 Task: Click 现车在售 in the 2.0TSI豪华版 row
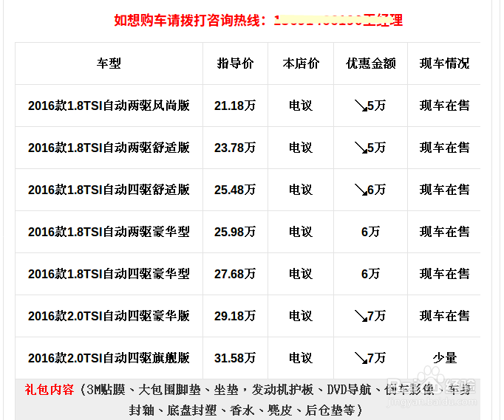(444, 316)
